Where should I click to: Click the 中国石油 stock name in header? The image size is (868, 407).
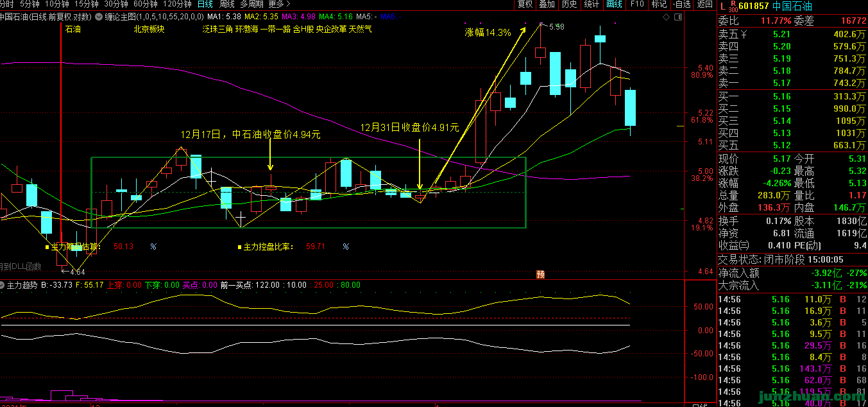pyautogui.click(x=791, y=6)
